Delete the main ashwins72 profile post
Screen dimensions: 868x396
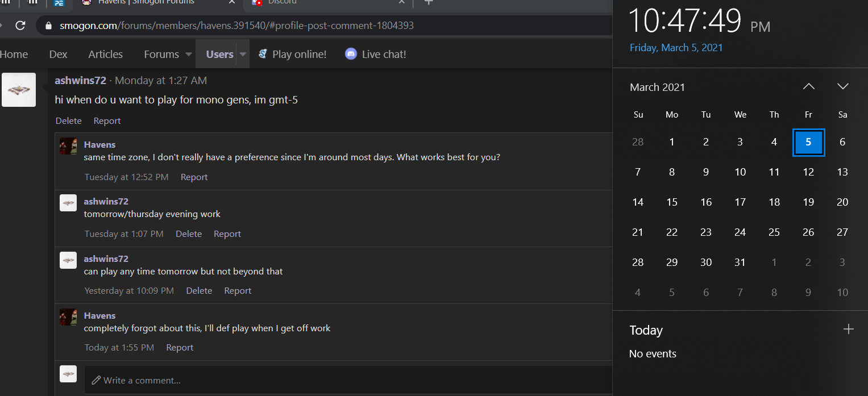[69, 120]
